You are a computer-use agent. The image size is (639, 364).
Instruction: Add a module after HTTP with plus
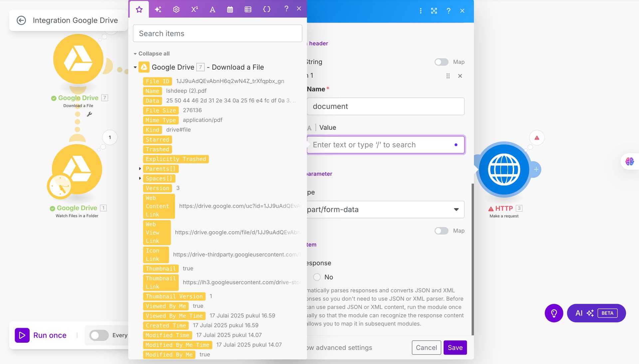coord(536,170)
